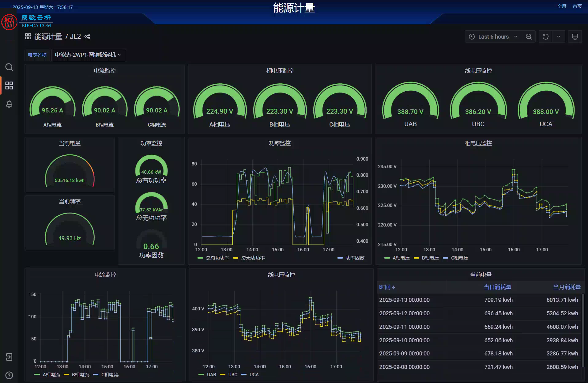Sort table by 当日消耗量 column header
Screen dimensions: 588x383
coord(497,287)
